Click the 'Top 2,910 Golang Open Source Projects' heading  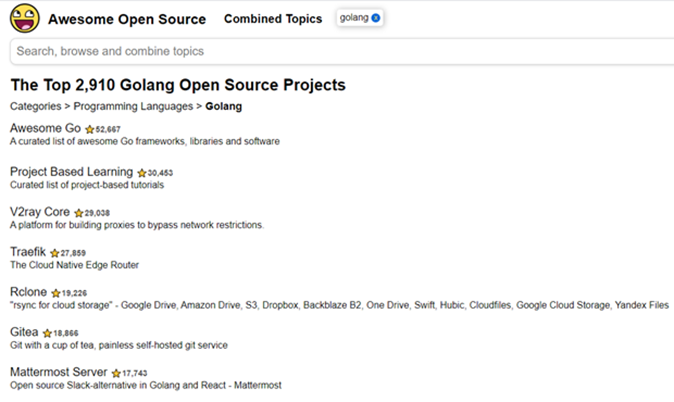pyautogui.click(x=178, y=85)
